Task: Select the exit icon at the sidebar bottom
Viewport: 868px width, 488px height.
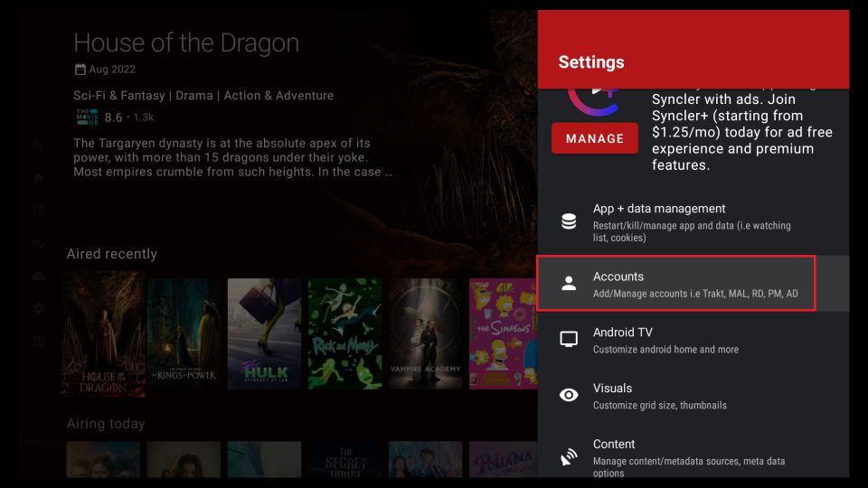Action: click(x=38, y=342)
